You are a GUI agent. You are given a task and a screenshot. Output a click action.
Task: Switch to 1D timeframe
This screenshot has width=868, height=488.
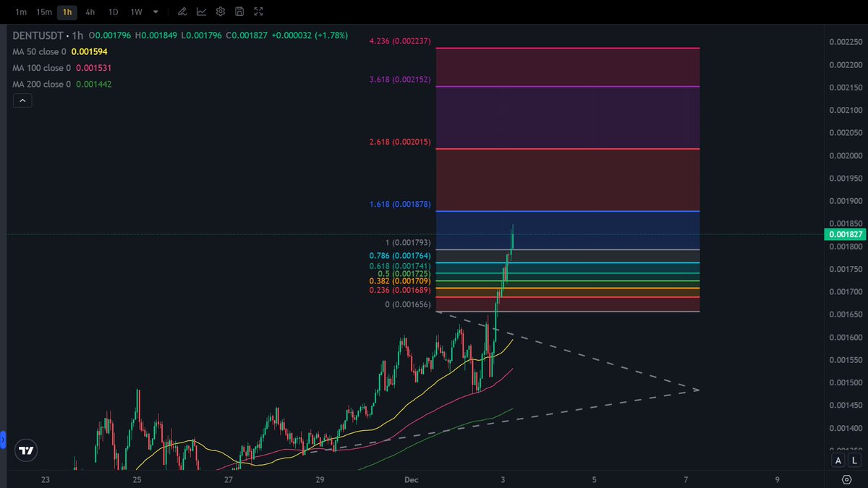pyautogui.click(x=113, y=12)
